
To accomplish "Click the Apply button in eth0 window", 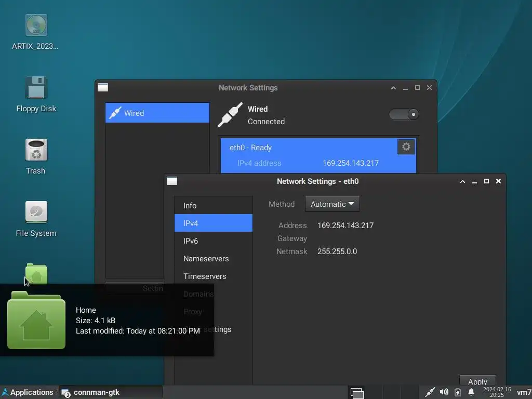I will coord(477,381).
